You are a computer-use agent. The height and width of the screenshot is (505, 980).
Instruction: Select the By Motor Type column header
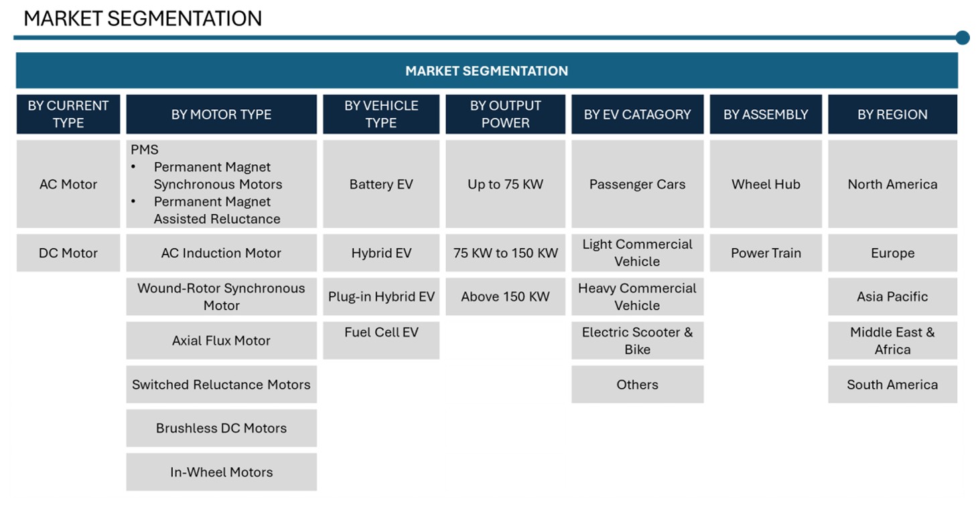click(x=221, y=115)
